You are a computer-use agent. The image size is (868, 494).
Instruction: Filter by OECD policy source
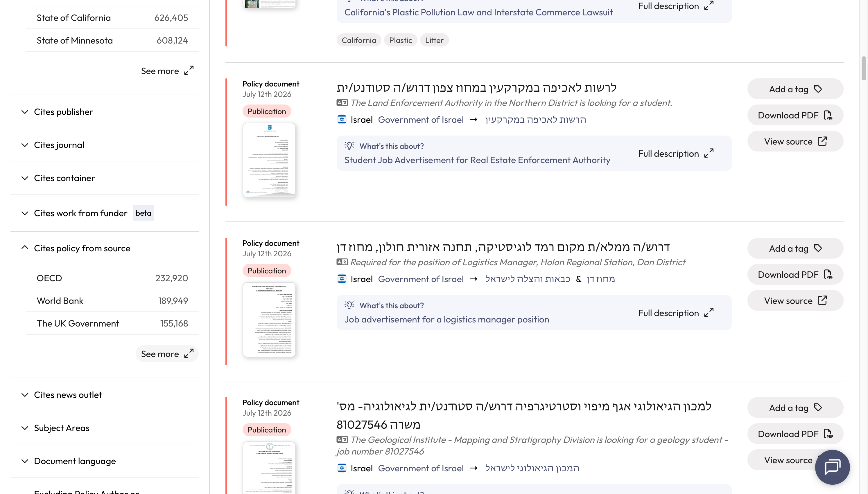pos(112,278)
